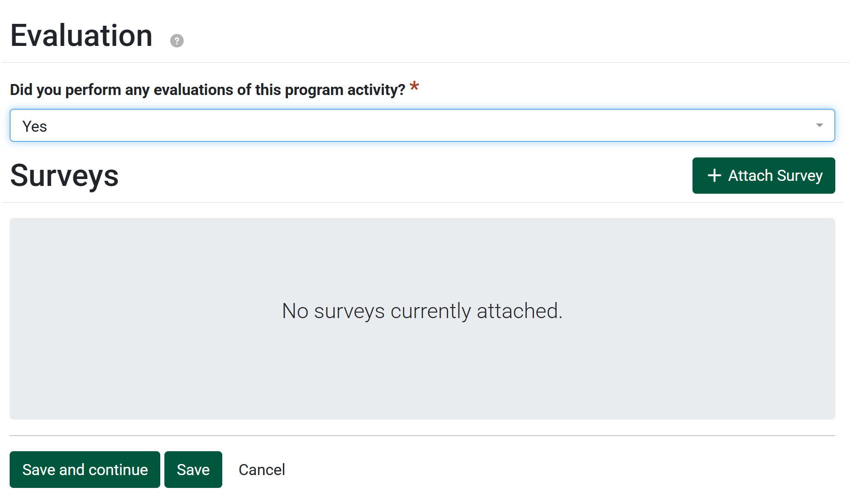Screen dimensions: 850x504
Task: Open the dropdown via its selected "Yes" value
Action: click(x=35, y=126)
